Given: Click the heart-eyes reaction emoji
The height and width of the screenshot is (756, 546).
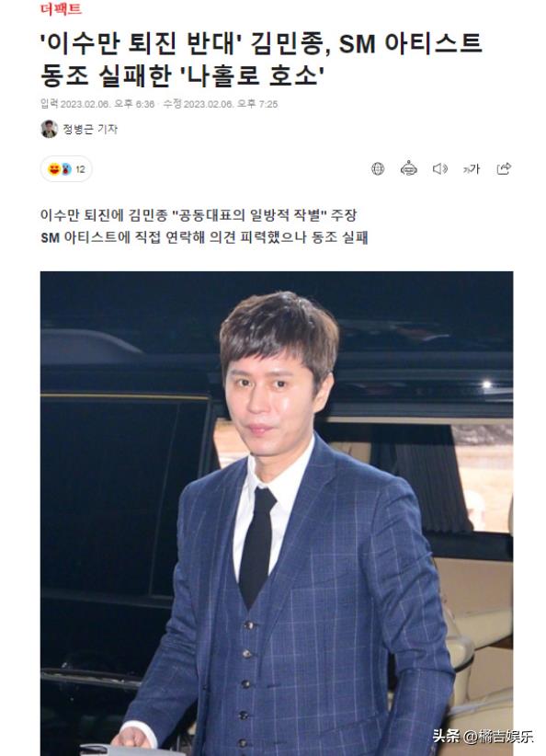Looking at the screenshot, I should pos(53,169).
